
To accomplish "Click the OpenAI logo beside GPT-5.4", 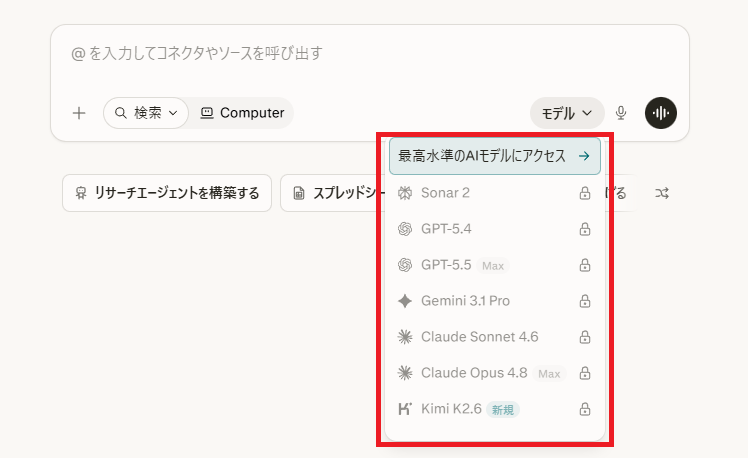I will pyautogui.click(x=405, y=229).
